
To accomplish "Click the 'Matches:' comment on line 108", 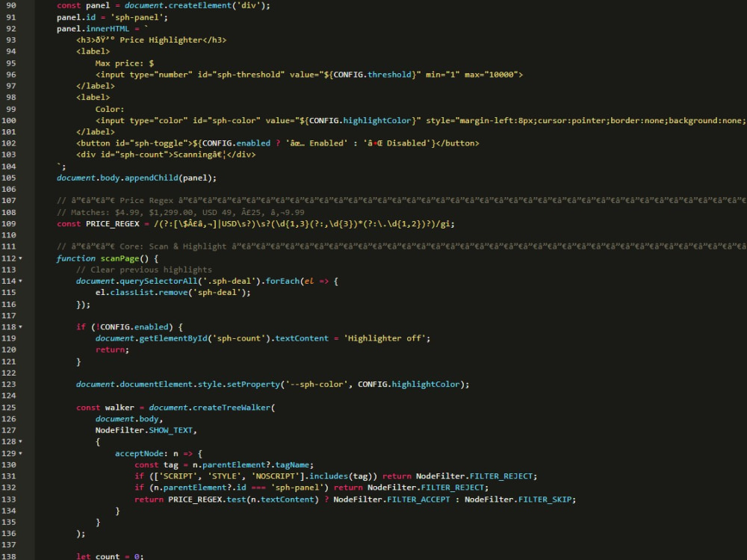I will point(90,212).
